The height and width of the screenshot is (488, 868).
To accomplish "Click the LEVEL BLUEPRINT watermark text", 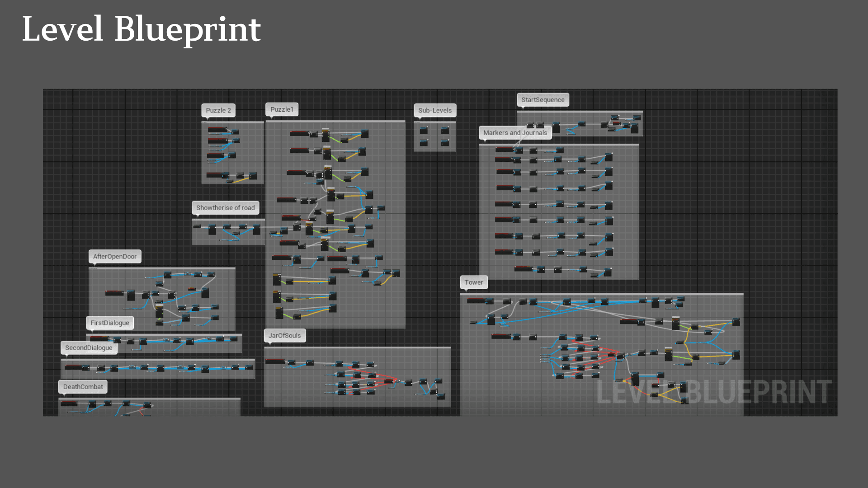I will [713, 392].
